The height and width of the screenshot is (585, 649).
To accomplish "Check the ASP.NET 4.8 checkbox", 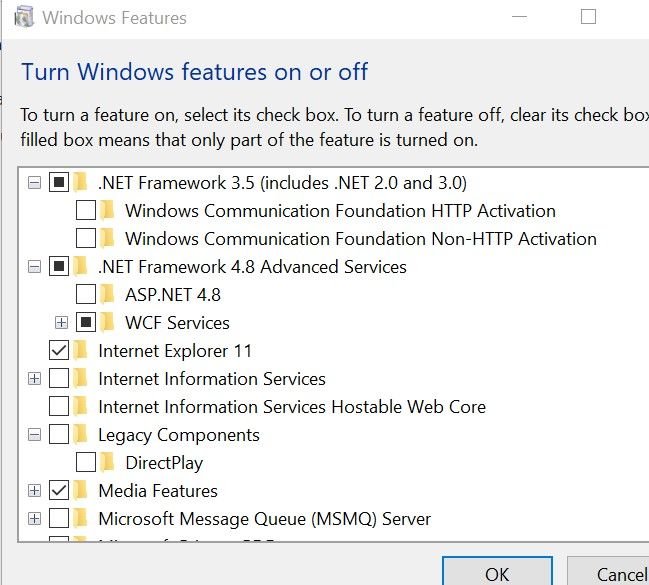I will click(x=86, y=295).
